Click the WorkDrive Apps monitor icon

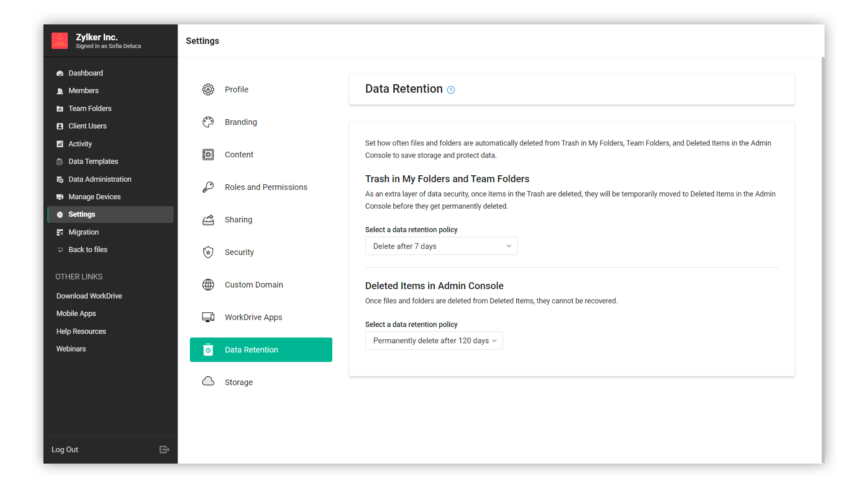point(208,317)
